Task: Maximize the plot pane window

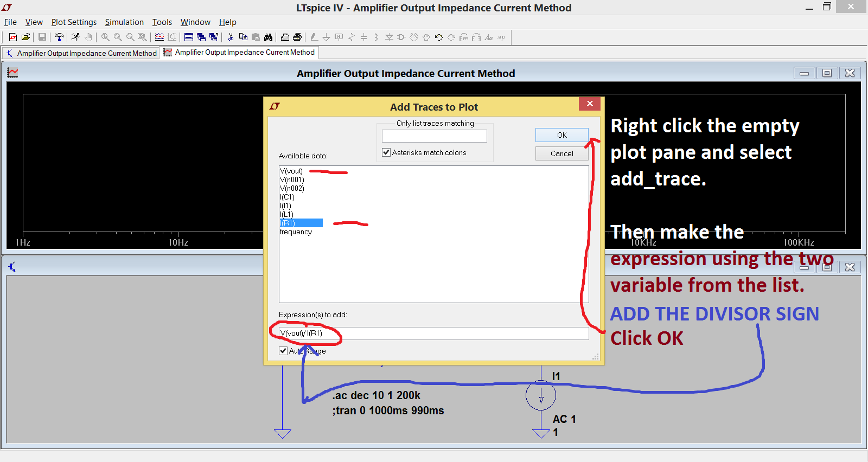Action: tap(827, 73)
